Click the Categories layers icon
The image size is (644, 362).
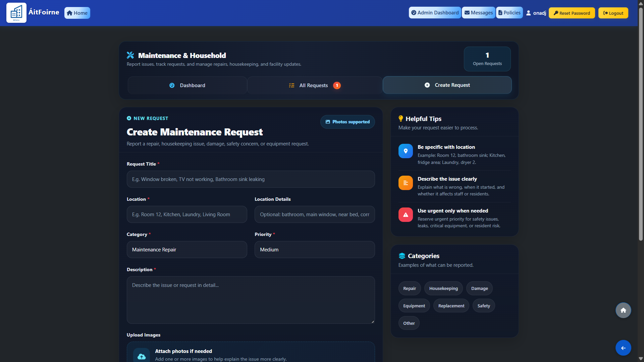(402, 256)
